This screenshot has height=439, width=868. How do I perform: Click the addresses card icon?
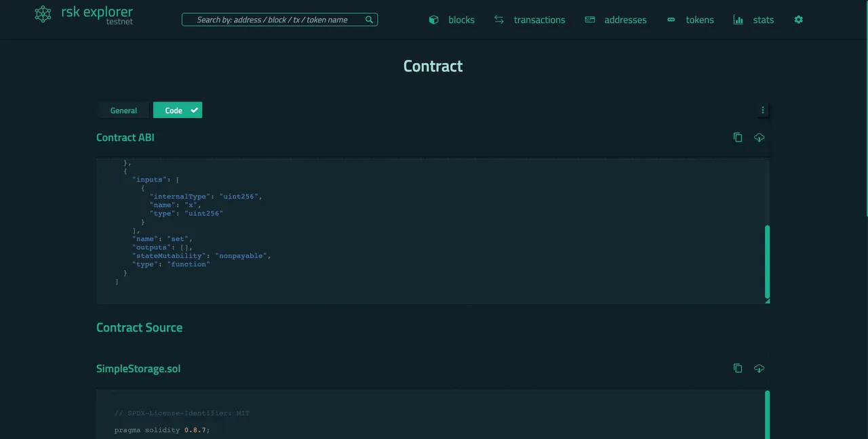(590, 20)
